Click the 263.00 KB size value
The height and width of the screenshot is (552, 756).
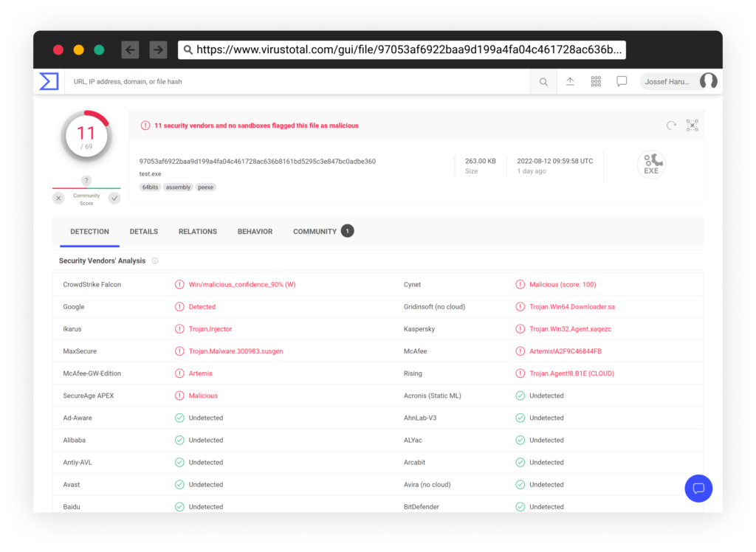pyautogui.click(x=480, y=161)
